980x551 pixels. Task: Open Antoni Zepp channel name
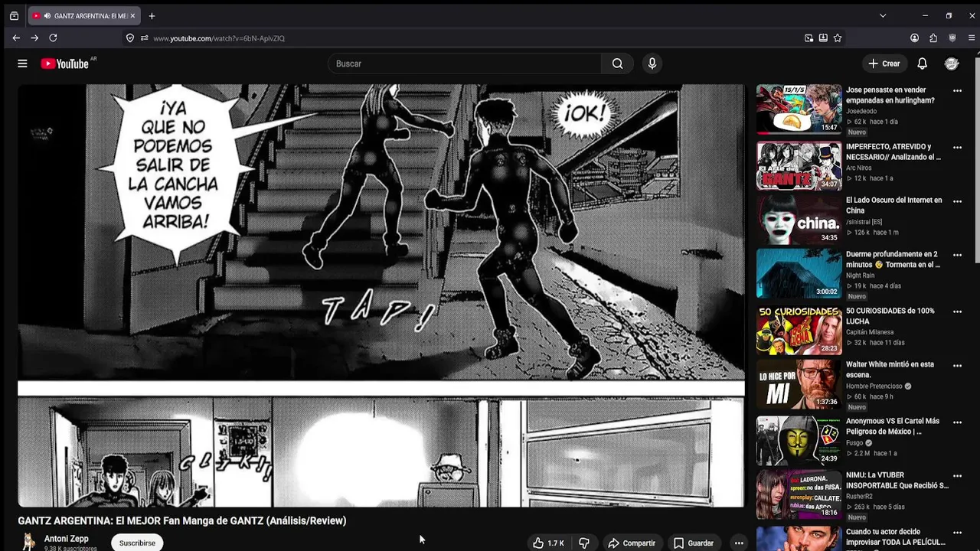[x=67, y=539]
